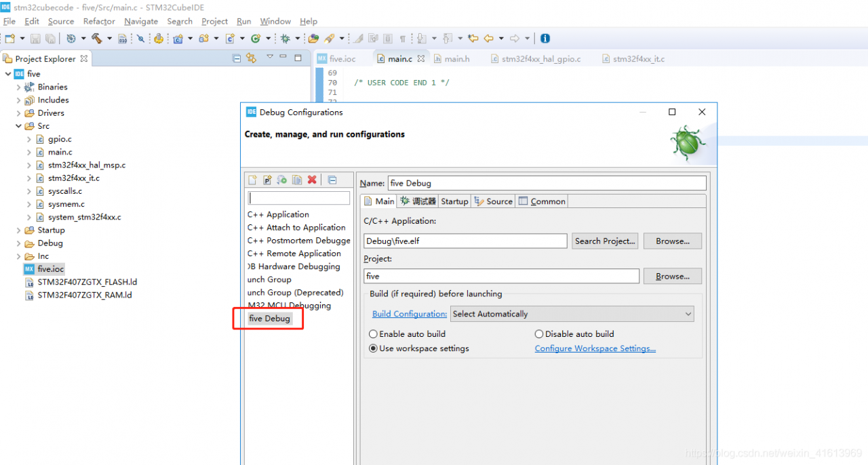Select Hardware Debugging configuration type
Screen dimensions: 868x465
pyautogui.click(x=294, y=266)
